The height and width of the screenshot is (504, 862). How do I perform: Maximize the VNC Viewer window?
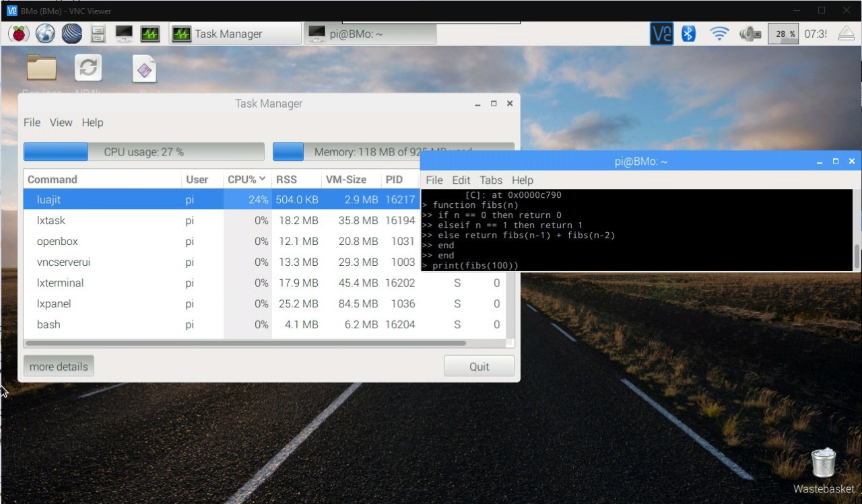pyautogui.click(x=822, y=11)
